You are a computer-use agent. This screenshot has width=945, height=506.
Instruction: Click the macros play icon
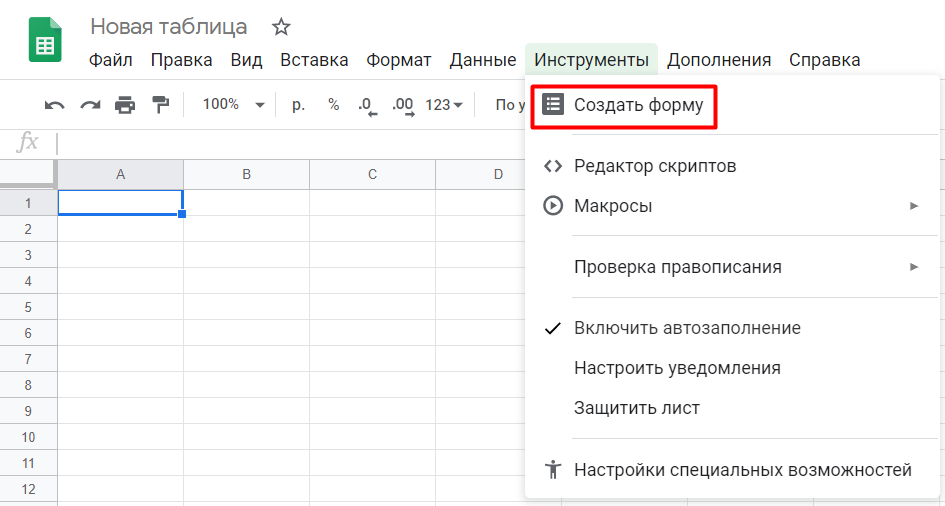[x=553, y=205]
